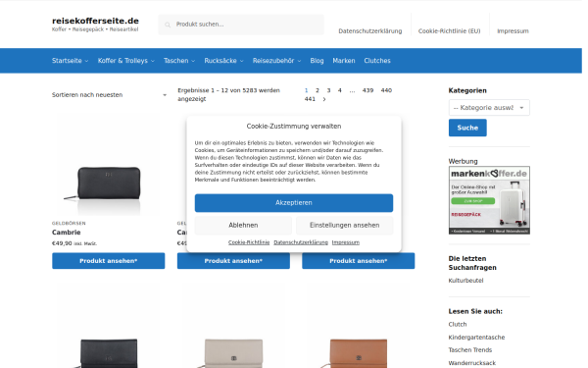The image size is (588, 368).
Task: Open the Clutch sidebar link
Action: tap(458, 325)
